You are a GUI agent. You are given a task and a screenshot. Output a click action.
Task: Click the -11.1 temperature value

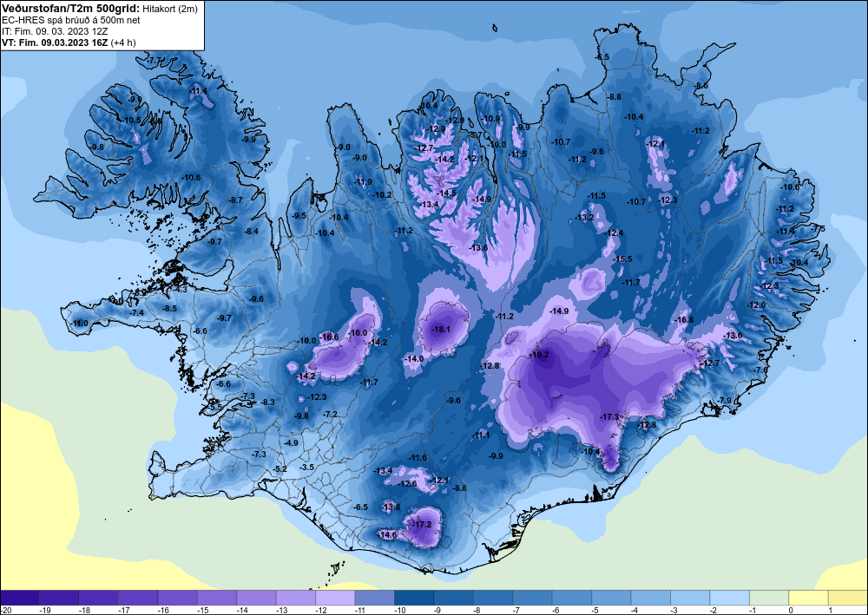(481, 435)
